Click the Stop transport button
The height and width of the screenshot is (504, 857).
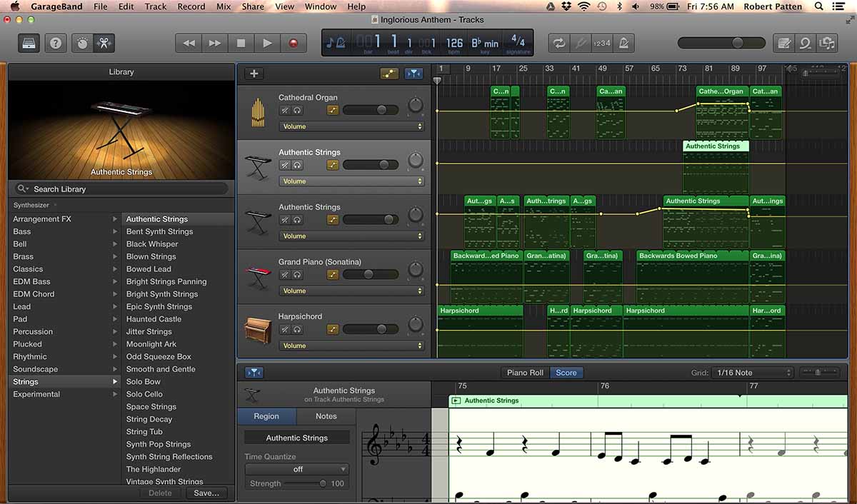pyautogui.click(x=241, y=43)
